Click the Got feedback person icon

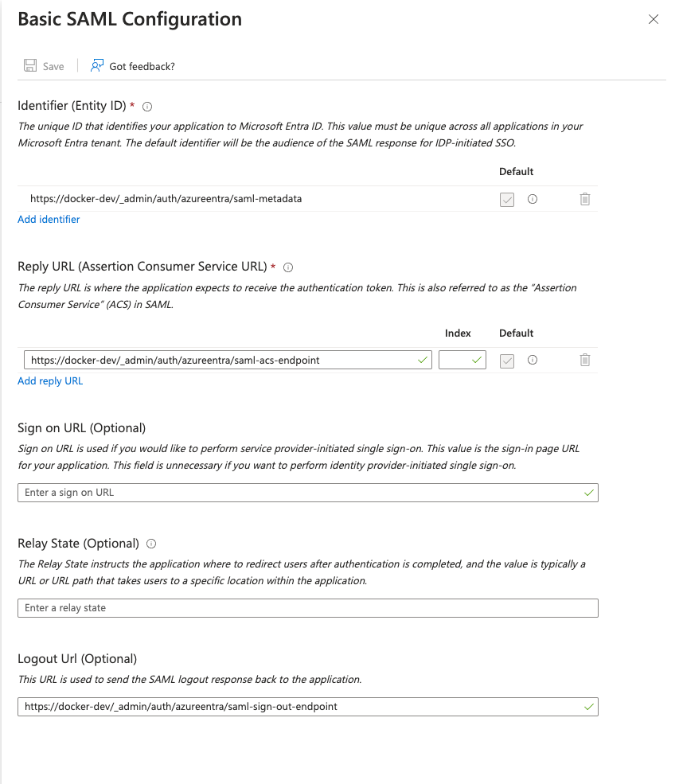[x=97, y=66]
